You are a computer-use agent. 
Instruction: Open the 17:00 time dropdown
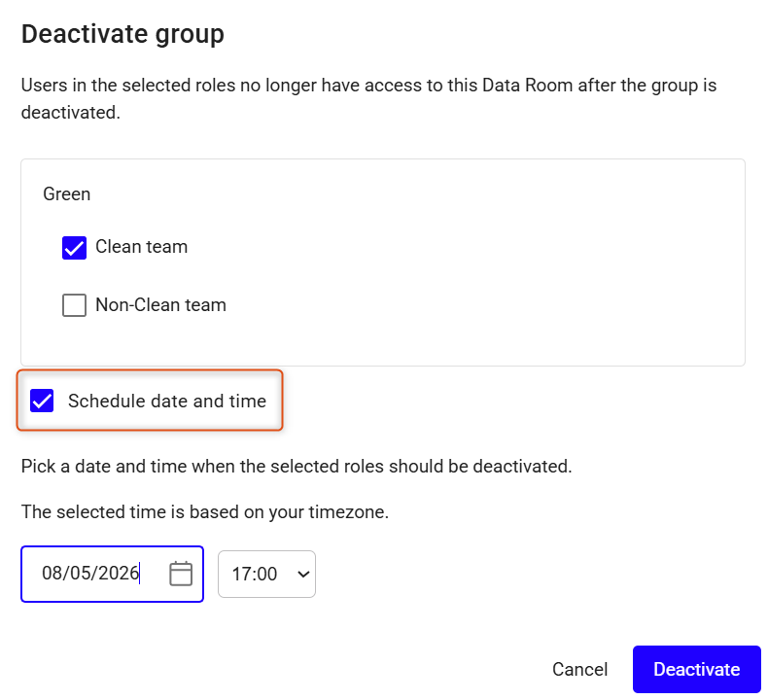click(266, 575)
